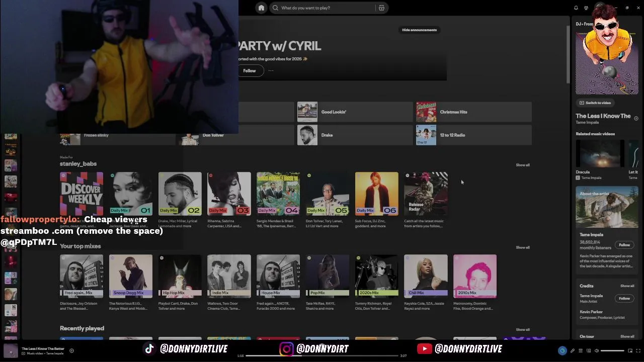Show all in Recently played
Viewport: 644px width, 362px height.
point(522,330)
